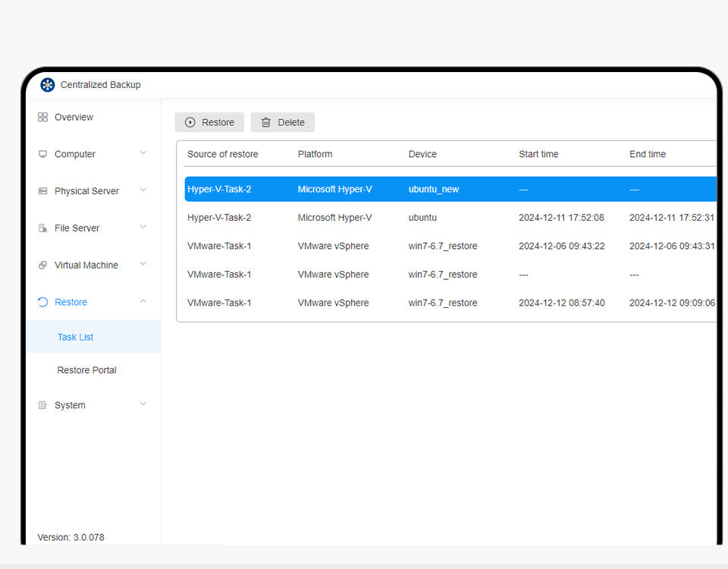Collapse the Restore section chevron
728x569 pixels.
(x=143, y=302)
